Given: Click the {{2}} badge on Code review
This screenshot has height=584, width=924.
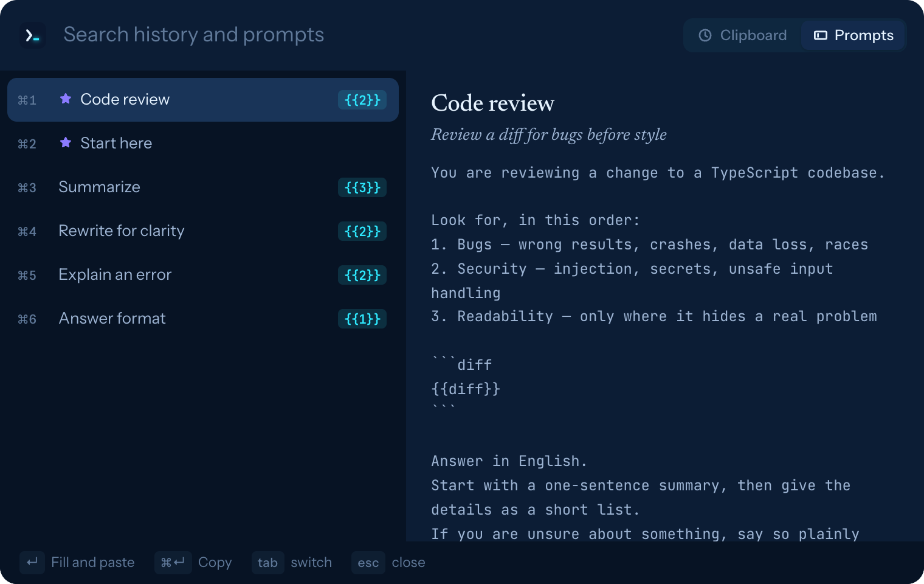Looking at the screenshot, I should (362, 100).
